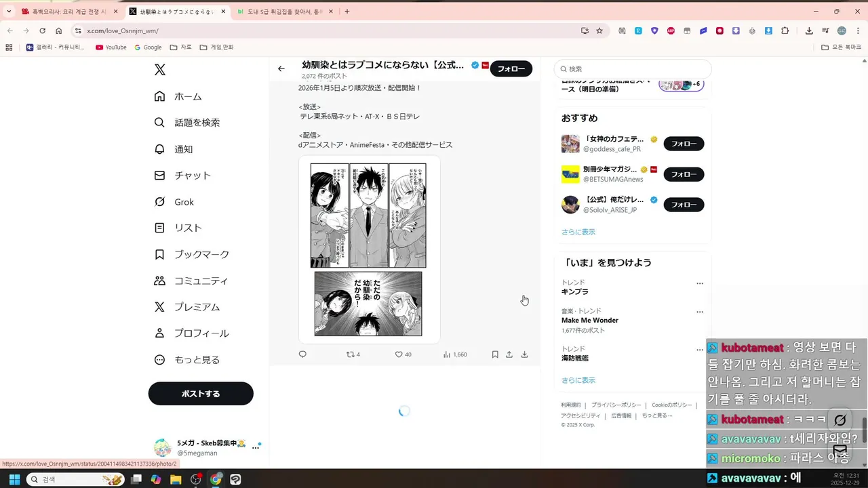The image size is (868, 488).
Task: Open the Extensions puzzle icon
Action: [x=785, y=30]
